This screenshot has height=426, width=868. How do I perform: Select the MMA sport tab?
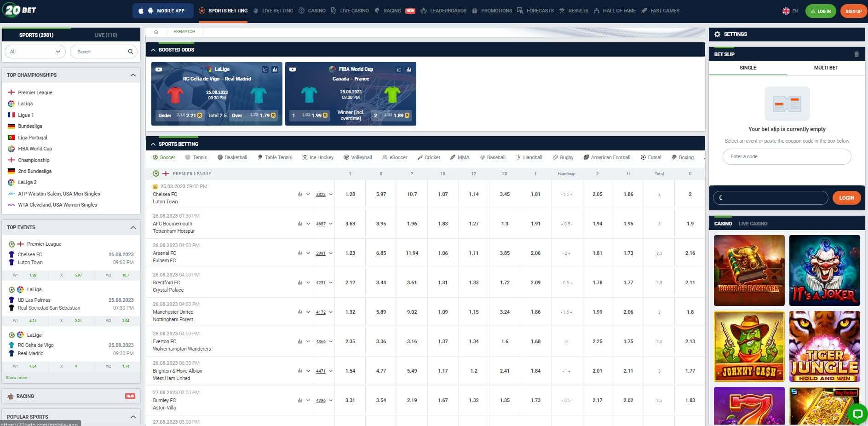pos(460,157)
